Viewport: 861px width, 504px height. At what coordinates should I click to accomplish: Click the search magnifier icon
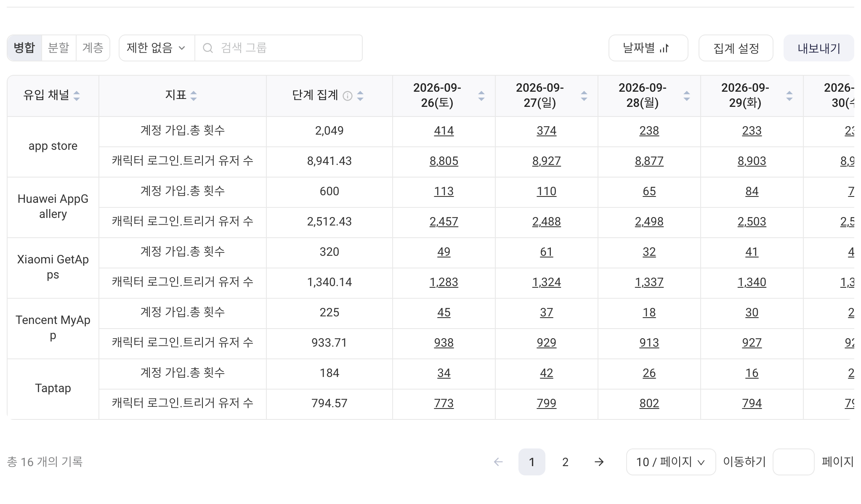coord(208,48)
